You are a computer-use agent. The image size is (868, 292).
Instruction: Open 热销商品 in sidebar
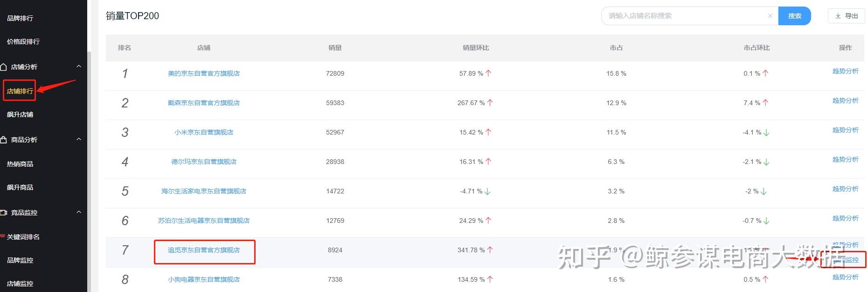(20, 164)
